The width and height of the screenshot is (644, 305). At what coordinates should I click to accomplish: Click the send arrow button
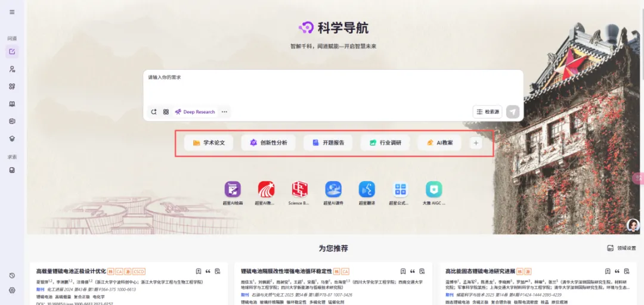coord(513,111)
